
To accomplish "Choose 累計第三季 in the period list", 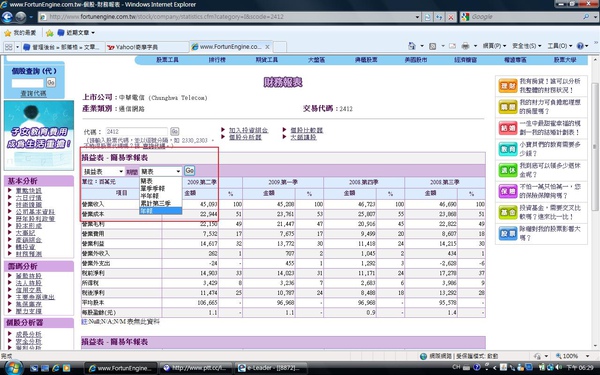I will click(160, 203).
